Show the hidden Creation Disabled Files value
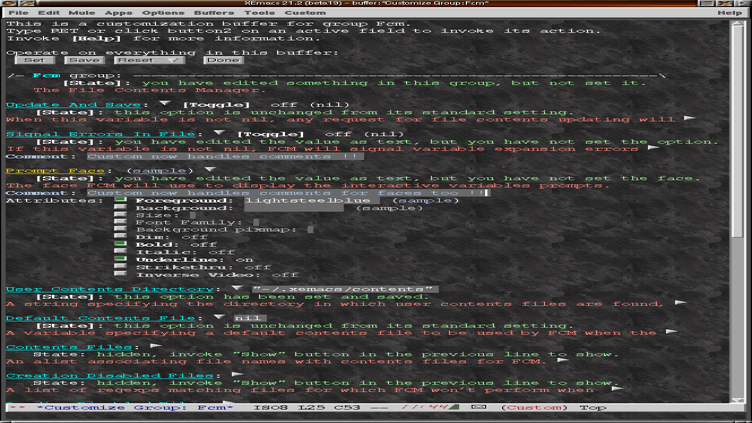The height and width of the screenshot is (423, 752). click(237, 374)
